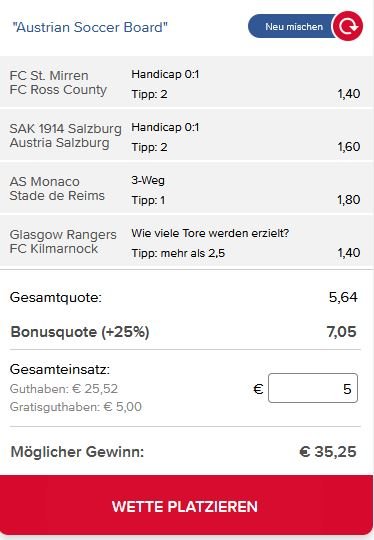Viewport: 374px width, 540px height.
Task: Click odds 1,40 on St. Mirren bet
Action: point(349,94)
